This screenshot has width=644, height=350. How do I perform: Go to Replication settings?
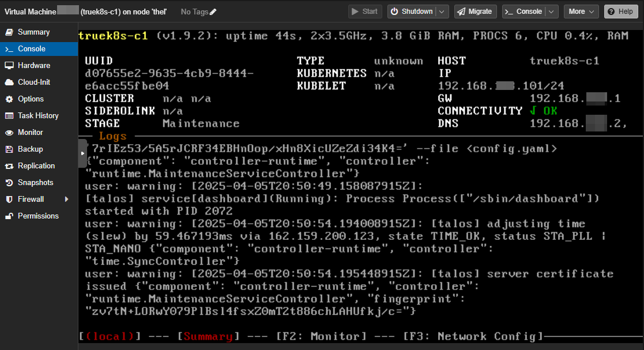[36, 166]
